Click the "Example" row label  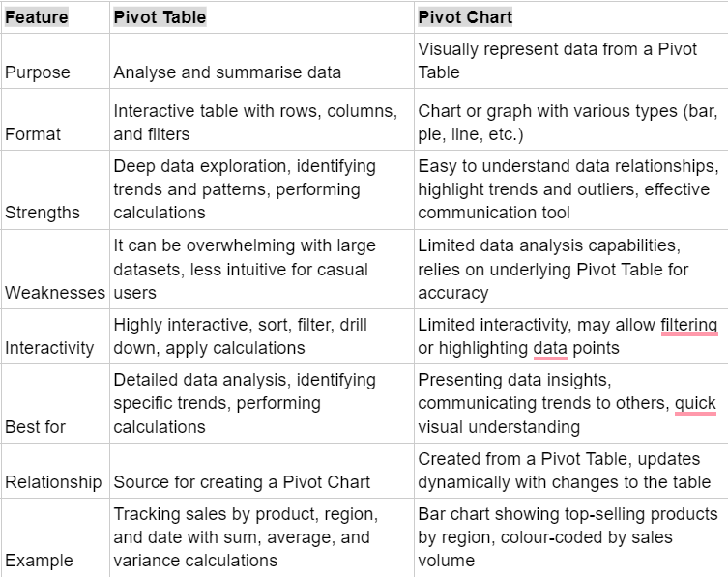[x=39, y=560]
